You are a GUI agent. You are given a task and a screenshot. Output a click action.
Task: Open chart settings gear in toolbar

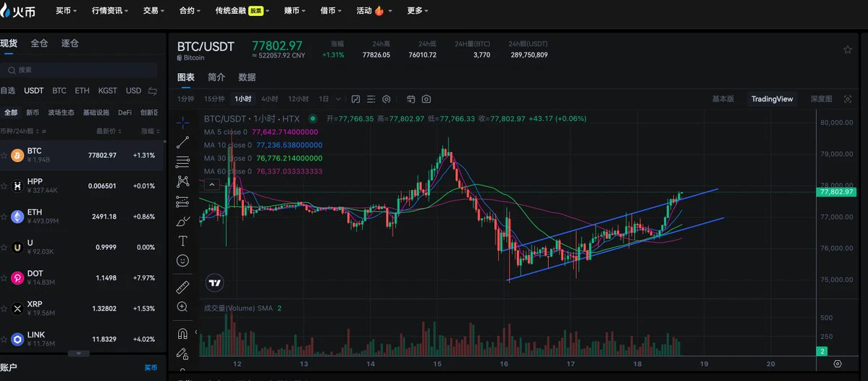pyautogui.click(x=387, y=99)
